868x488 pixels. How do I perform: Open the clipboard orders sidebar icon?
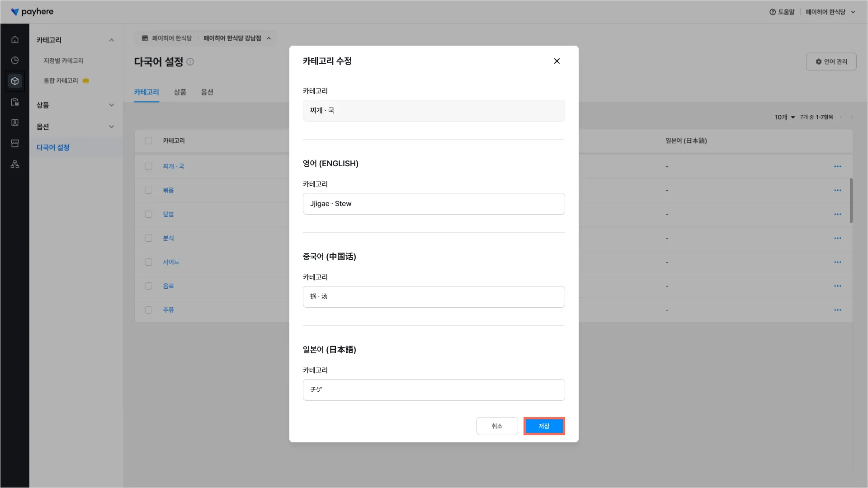(15, 102)
